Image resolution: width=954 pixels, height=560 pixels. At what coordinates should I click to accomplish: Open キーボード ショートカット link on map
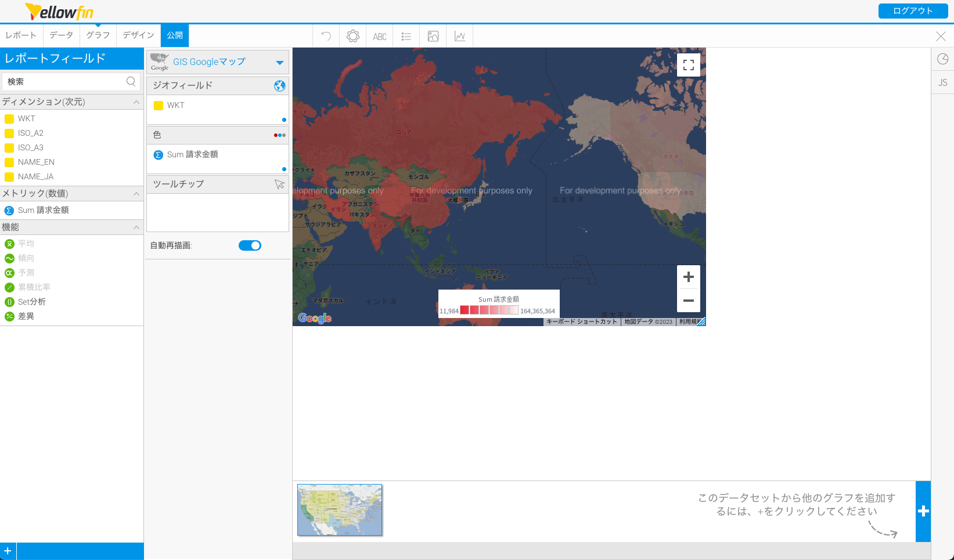point(582,321)
